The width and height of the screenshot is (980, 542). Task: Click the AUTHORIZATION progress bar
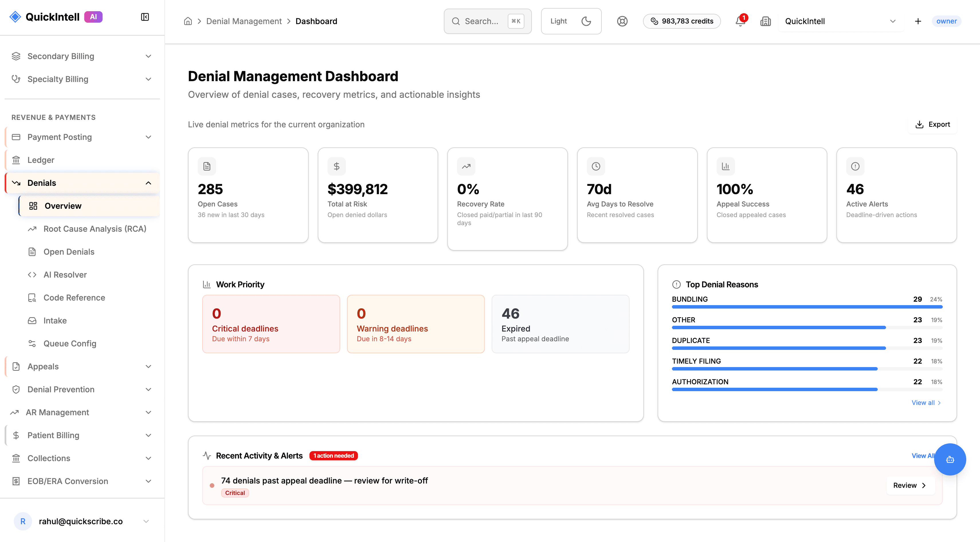tap(807, 389)
